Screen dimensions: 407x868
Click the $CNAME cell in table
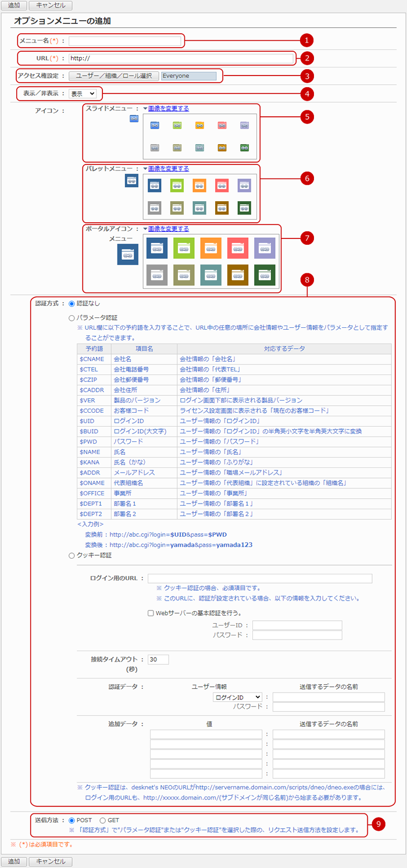(x=94, y=359)
